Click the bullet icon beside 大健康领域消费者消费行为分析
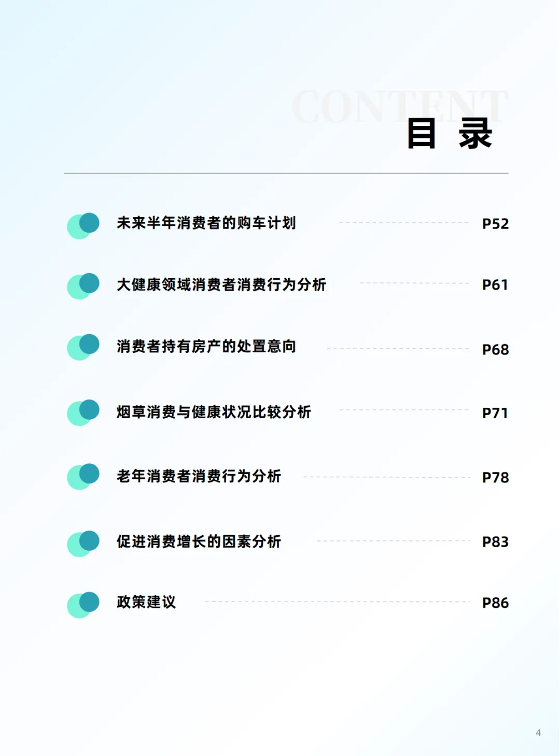The image size is (560, 756). pyautogui.click(x=83, y=286)
